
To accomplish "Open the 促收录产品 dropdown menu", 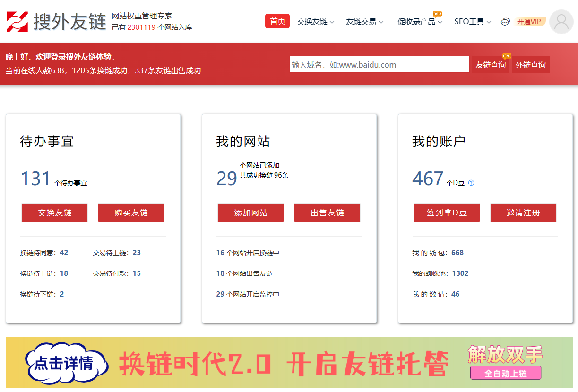I will [420, 22].
